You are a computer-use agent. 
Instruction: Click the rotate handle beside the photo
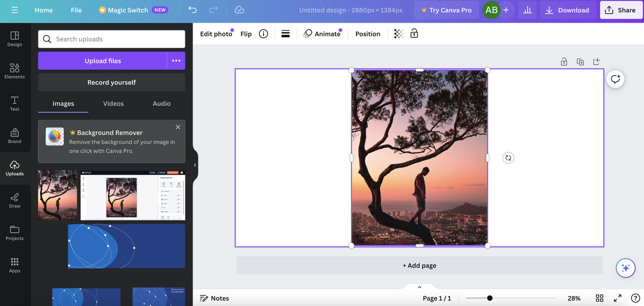click(x=508, y=158)
